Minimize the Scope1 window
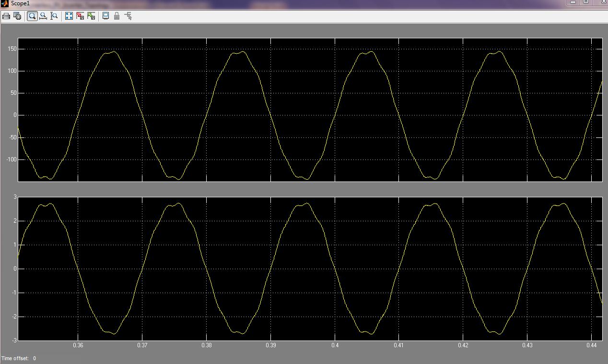The height and width of the screenshot is (364, 608). [x=573, y=2]
